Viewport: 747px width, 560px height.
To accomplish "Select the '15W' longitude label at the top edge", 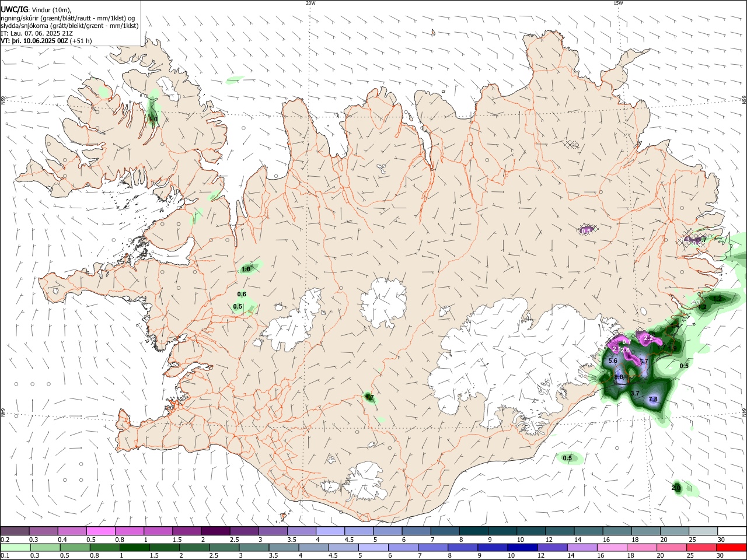I will (x=618, y=3).
